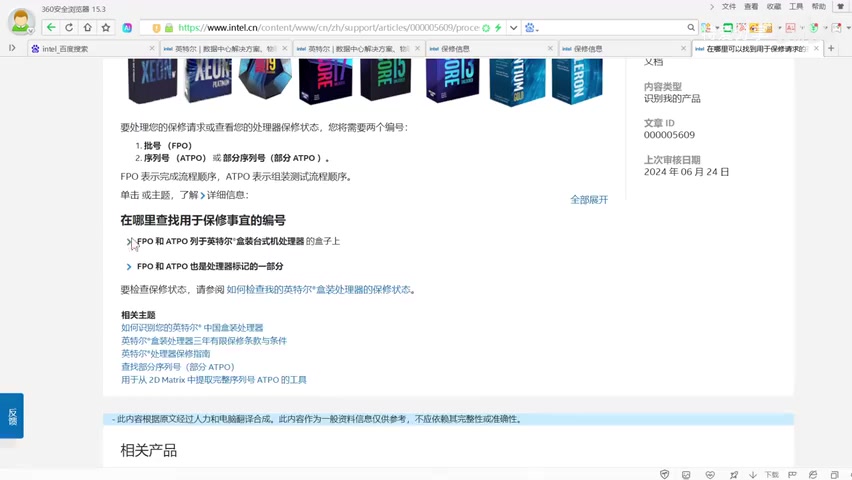Click the URL address field
The height and width of the screenshot is (480, 852).
point(329,28)
